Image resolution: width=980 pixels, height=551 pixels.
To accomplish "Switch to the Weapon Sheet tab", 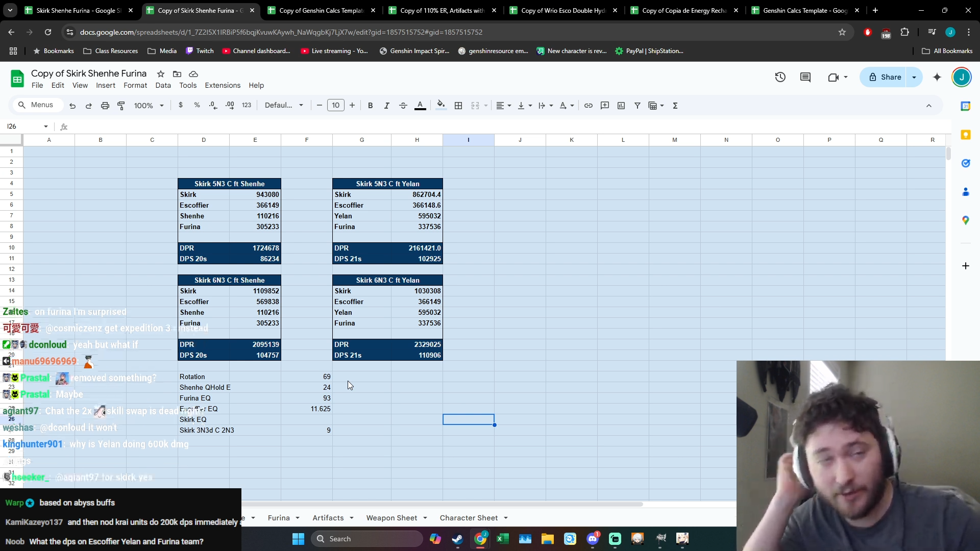I will [391, 518].
